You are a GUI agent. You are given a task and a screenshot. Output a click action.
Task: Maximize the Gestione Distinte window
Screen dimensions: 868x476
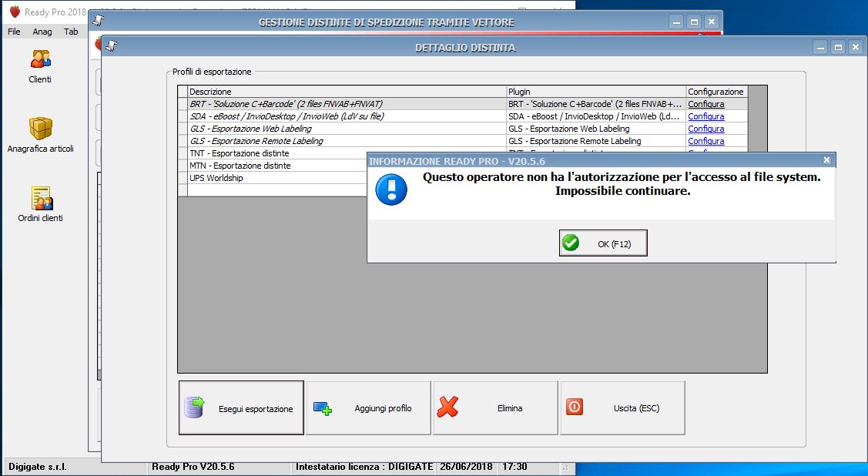(694, 22)
